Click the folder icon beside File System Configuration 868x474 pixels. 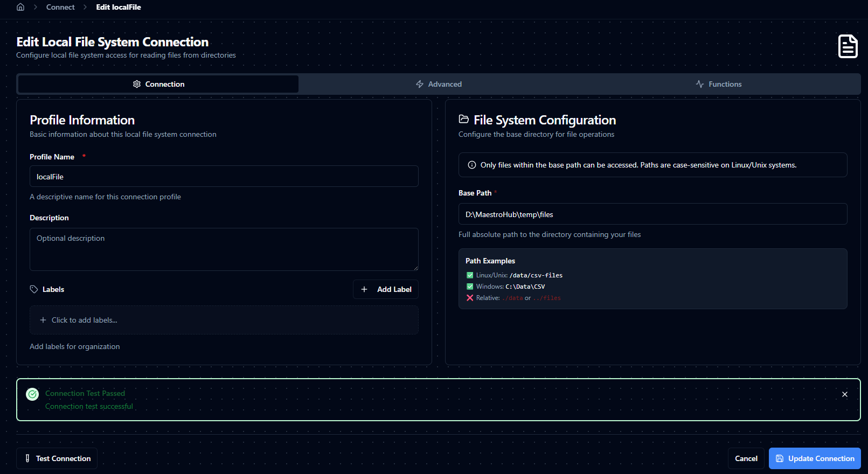point(463,119)
